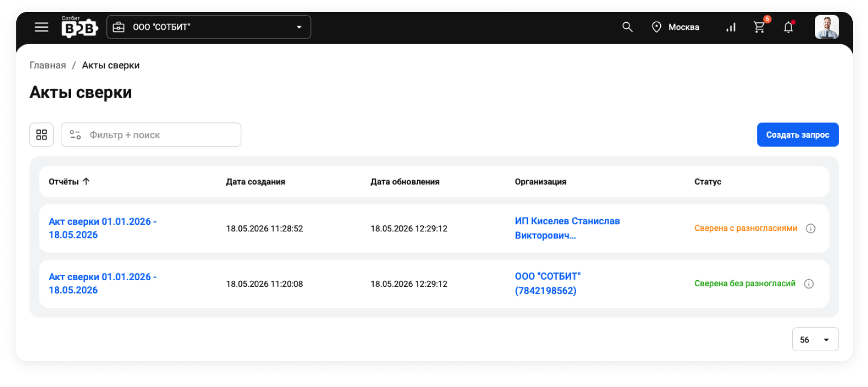The height and width of the screenshot is (387, 868).
Task: Click the Акты сверки breadcrumb
Action: point(111,65)
